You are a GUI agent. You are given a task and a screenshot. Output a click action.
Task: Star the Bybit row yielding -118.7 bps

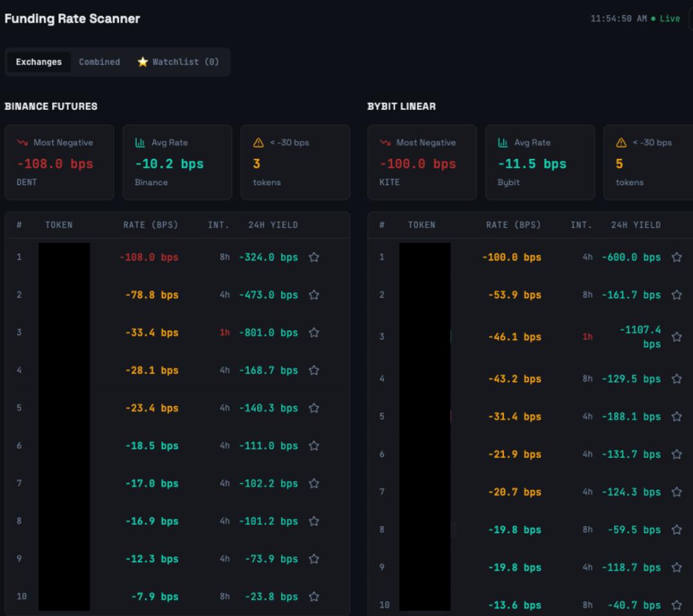click(x=677, y=567)
